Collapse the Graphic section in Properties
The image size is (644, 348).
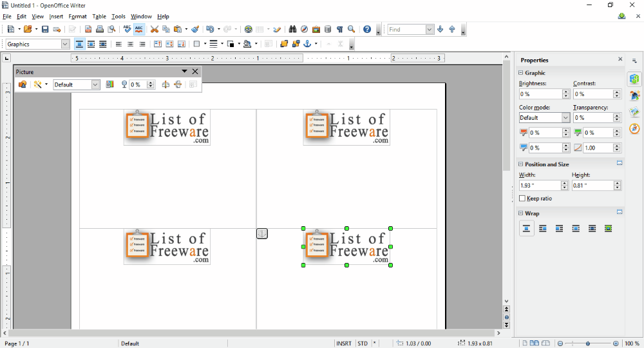click(x=521, y=73)
